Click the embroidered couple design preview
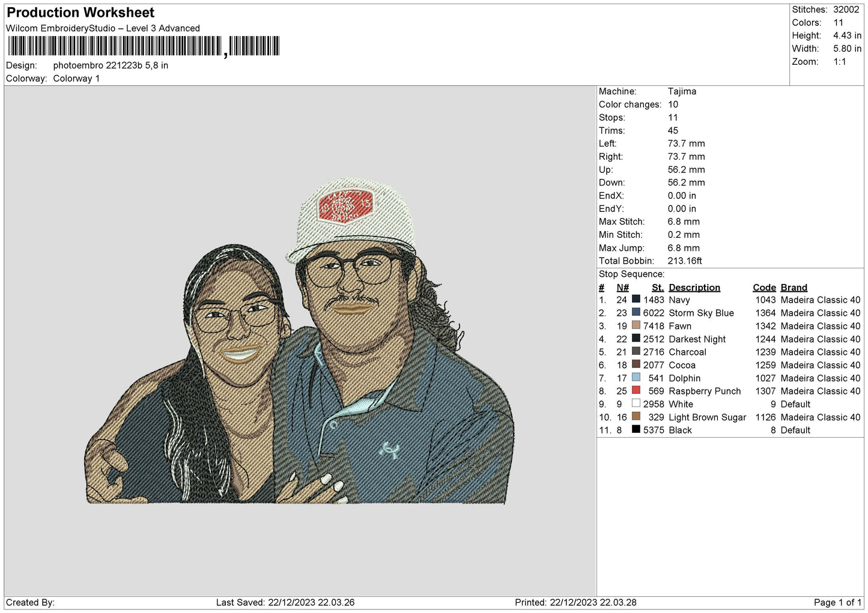This screenshot has height=613, width=868. coord(299,341)
